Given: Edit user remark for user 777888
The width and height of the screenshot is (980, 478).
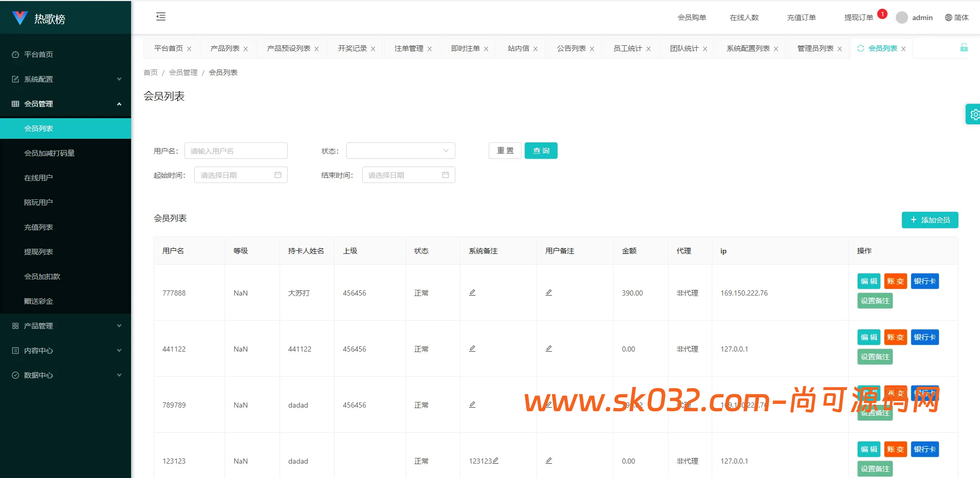Looking at the screenshot, I should pos(549,292).
